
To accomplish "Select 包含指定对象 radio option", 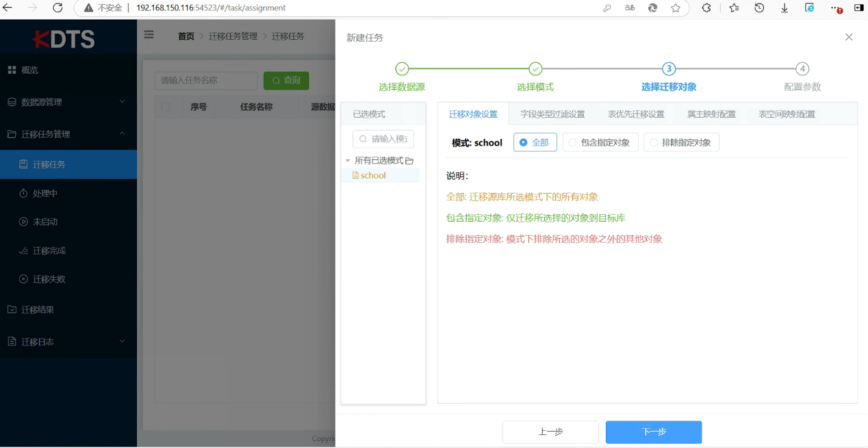I will point(600,142).
